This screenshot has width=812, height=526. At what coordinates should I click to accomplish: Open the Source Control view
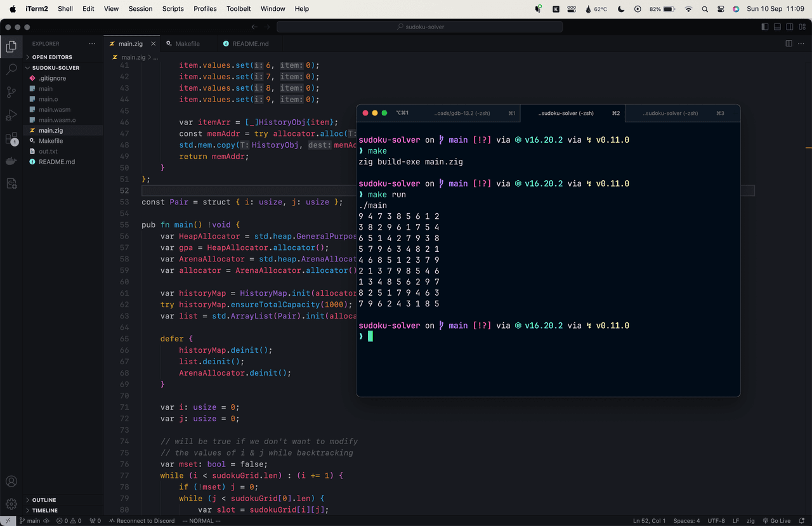[11, 92]
